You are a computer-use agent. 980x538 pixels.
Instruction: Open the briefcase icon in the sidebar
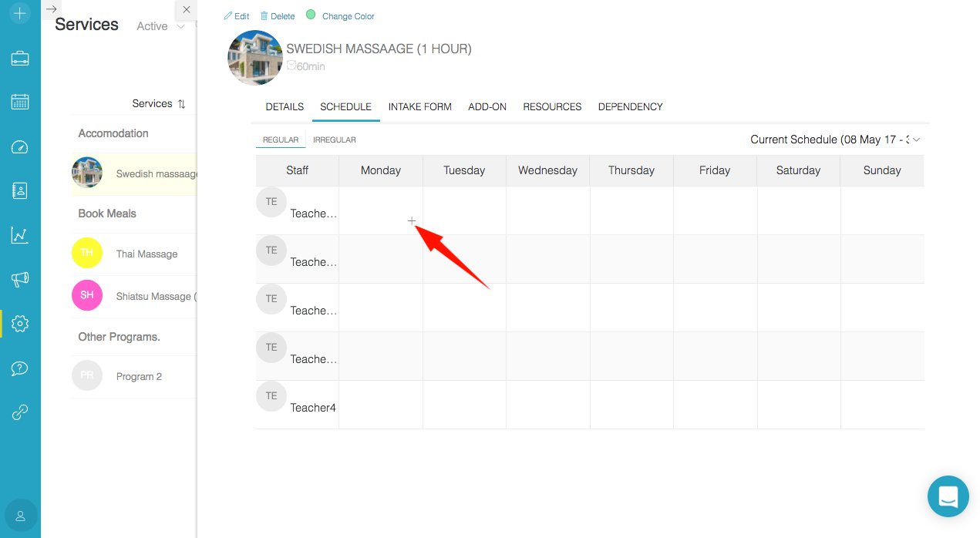(20, 58)
